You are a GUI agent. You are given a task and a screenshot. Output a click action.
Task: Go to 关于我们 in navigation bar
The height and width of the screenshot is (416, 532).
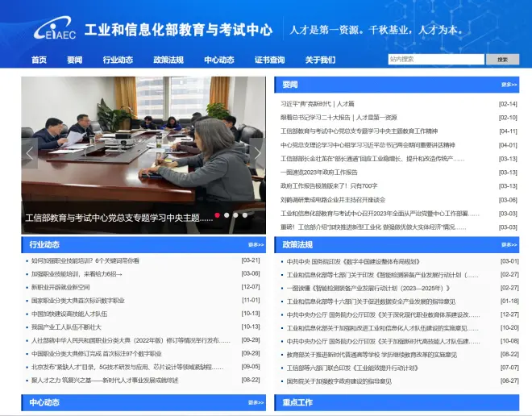[320, 60]
